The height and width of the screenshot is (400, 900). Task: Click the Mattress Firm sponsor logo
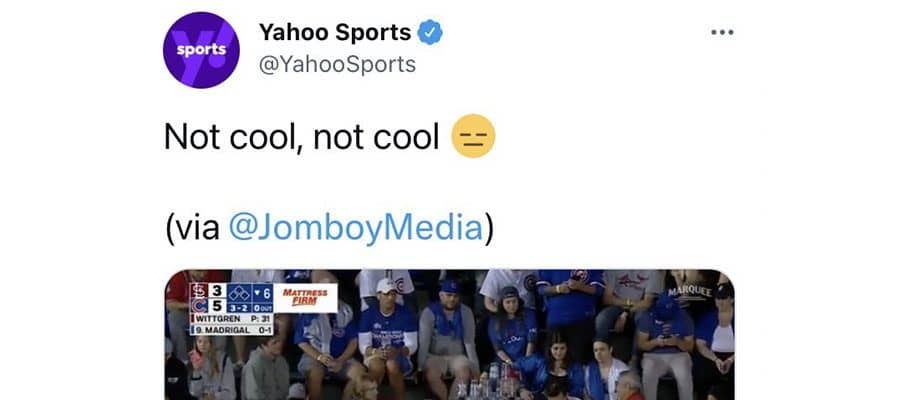click(x=305, y=297)
